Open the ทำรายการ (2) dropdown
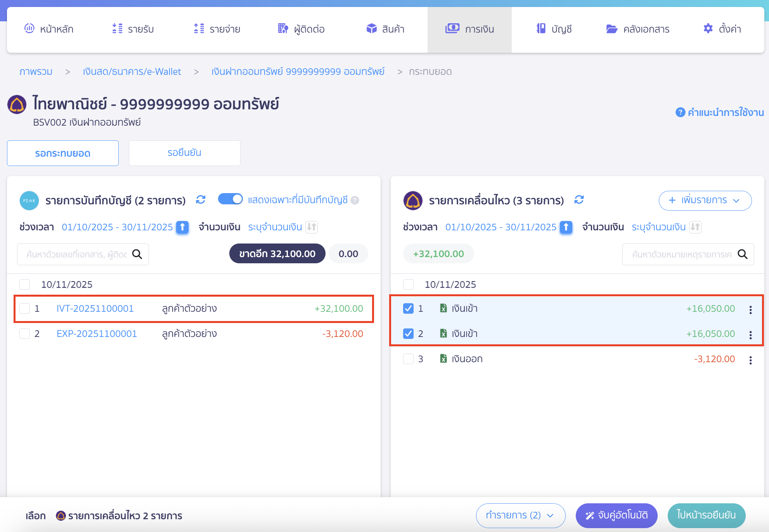This screenshot has width=769, height=532. [520, 515]
